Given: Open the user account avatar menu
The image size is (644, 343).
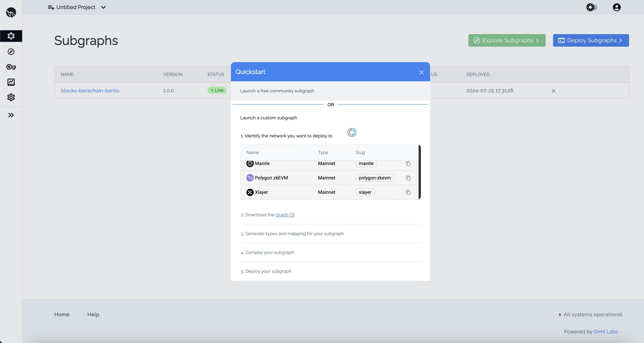Looking at the screenshot, I should click(617, 7).
